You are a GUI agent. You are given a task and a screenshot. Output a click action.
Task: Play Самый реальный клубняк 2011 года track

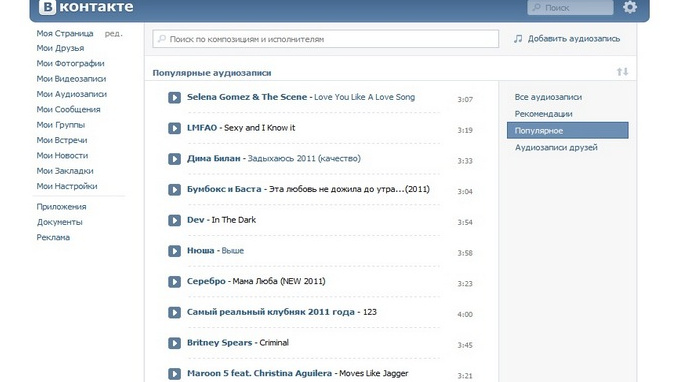(174, 313)
